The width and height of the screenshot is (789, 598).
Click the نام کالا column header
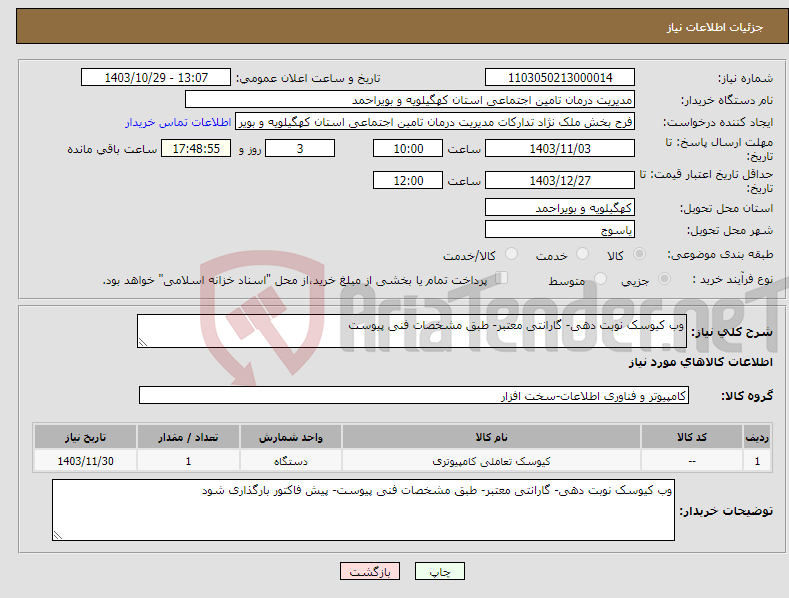pos(491,437)
